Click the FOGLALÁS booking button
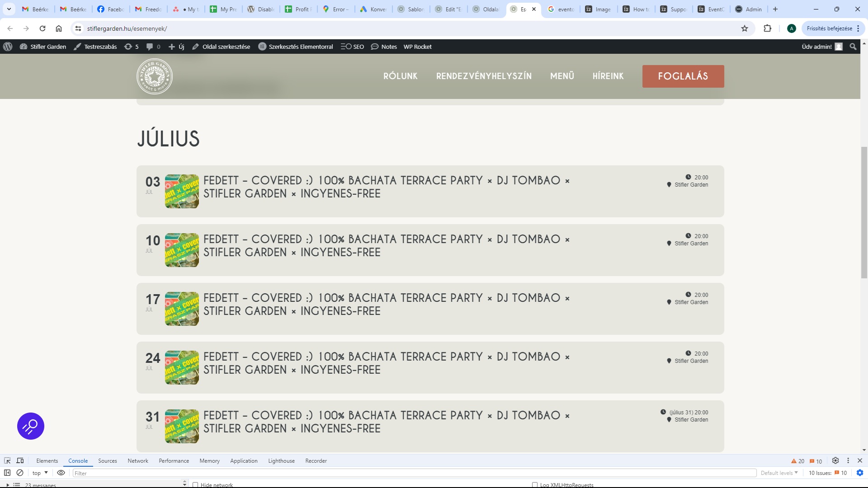Screen dimensions: 868x488 pyautogui.click(x=683, y=76)
